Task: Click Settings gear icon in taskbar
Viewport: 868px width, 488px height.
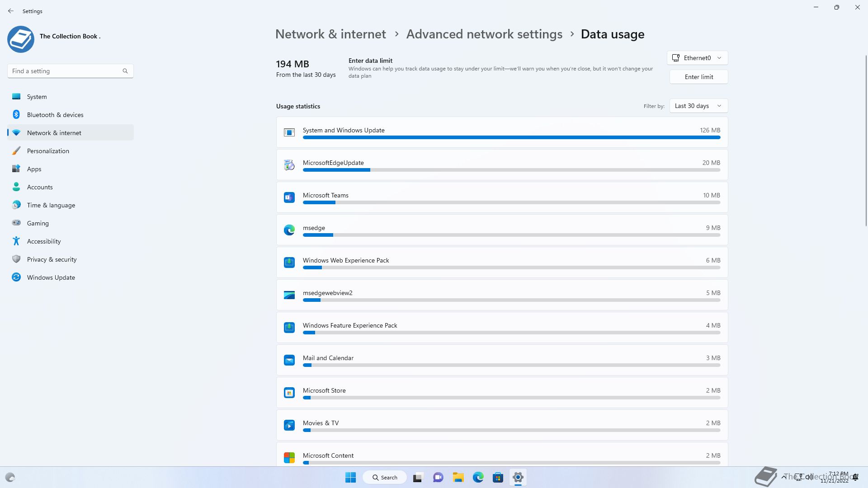Action: pyautogui.click(x=518, y=477)
